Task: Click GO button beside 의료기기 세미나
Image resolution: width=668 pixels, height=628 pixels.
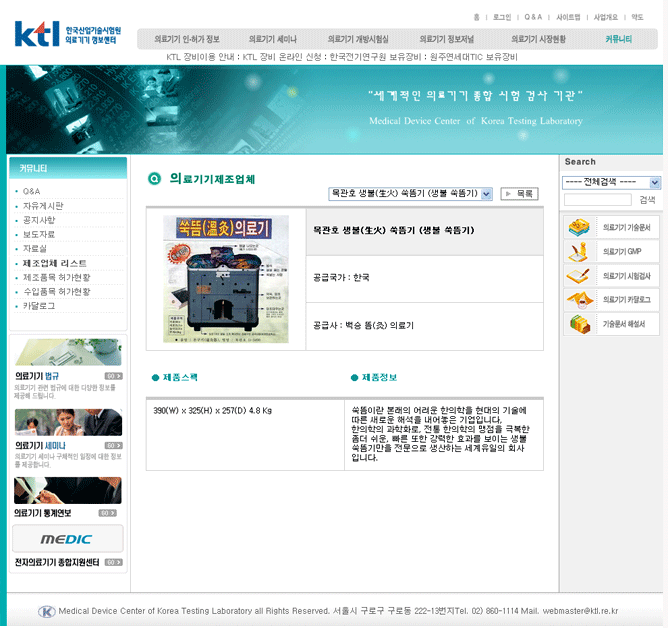Action: click(x=113, y=446)
